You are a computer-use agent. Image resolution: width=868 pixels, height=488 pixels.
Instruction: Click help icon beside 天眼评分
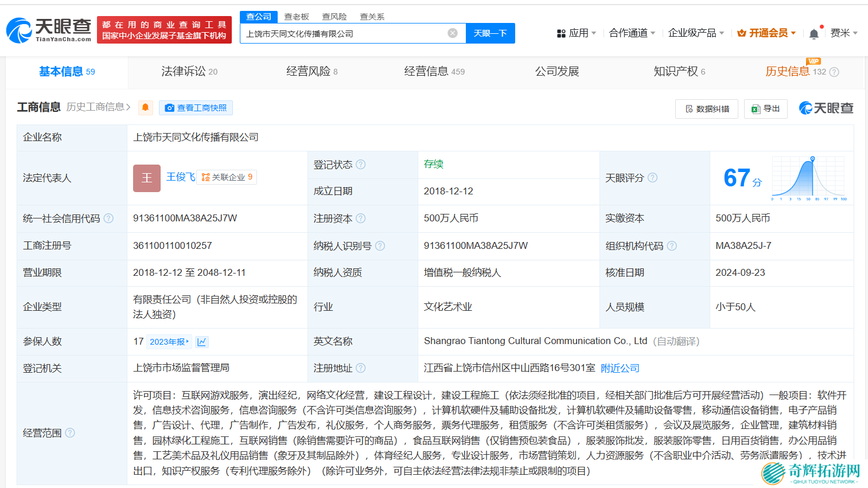652,178
